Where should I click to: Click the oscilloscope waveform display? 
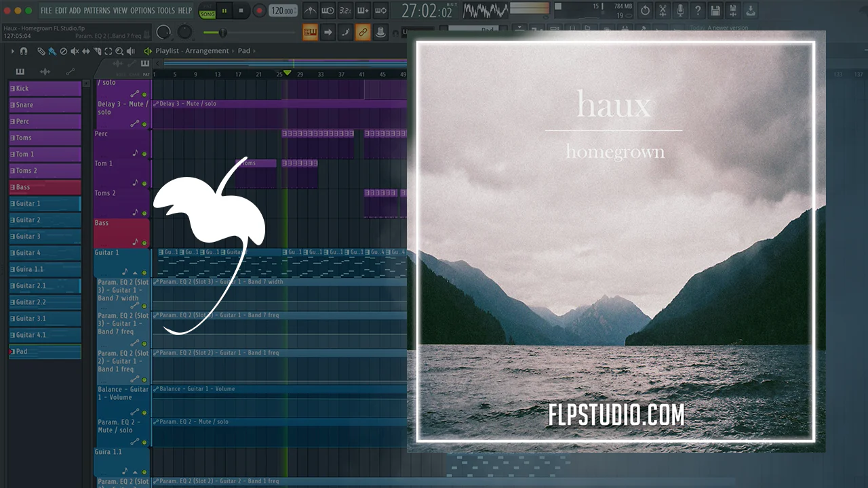(x=484, y=11)
